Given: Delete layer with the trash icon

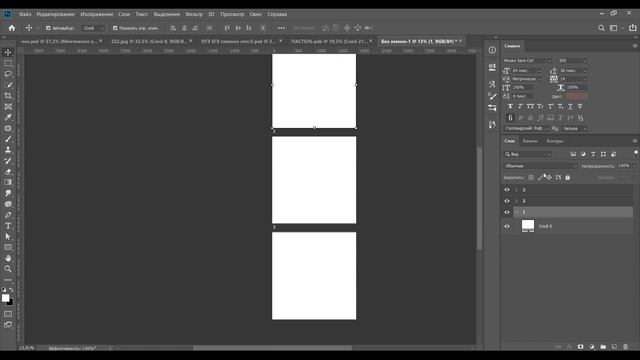Looking at the screenshot, I should [x=625, y=347].
